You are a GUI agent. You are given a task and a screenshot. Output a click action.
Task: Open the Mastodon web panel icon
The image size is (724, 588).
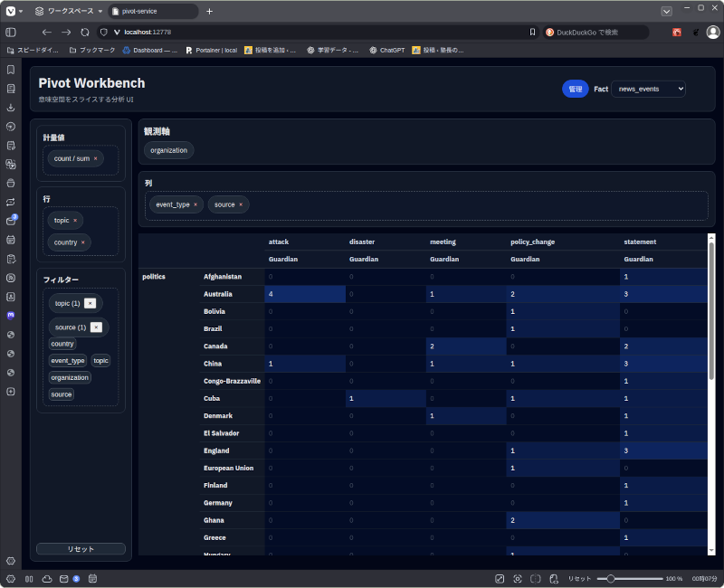pyautogui.click(x=10, y=316)
